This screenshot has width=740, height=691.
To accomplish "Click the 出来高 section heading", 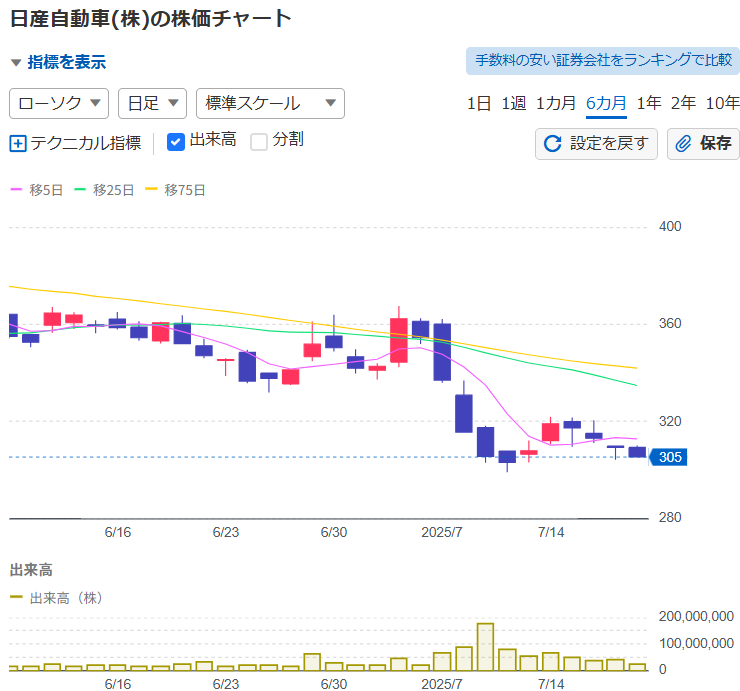I will coord(31,570).
